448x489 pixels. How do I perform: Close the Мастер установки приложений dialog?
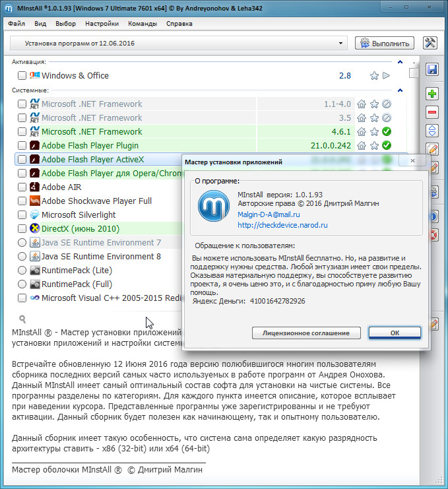tap(412, 160)
